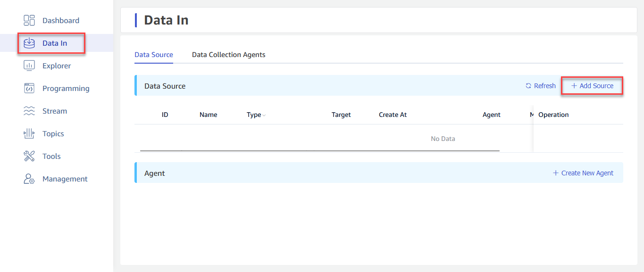Click the plus icon on Add Source
This screenshot has height=272, width=644.
(x=574, y=85)
